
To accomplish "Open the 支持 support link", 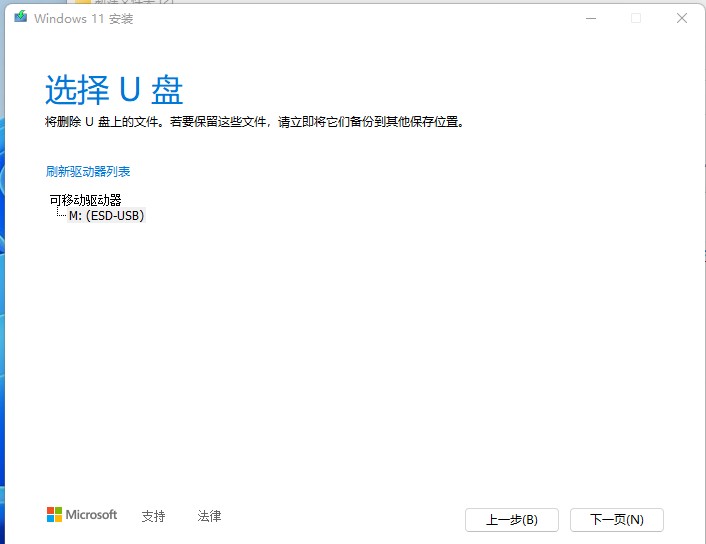I will pos(154,516).
